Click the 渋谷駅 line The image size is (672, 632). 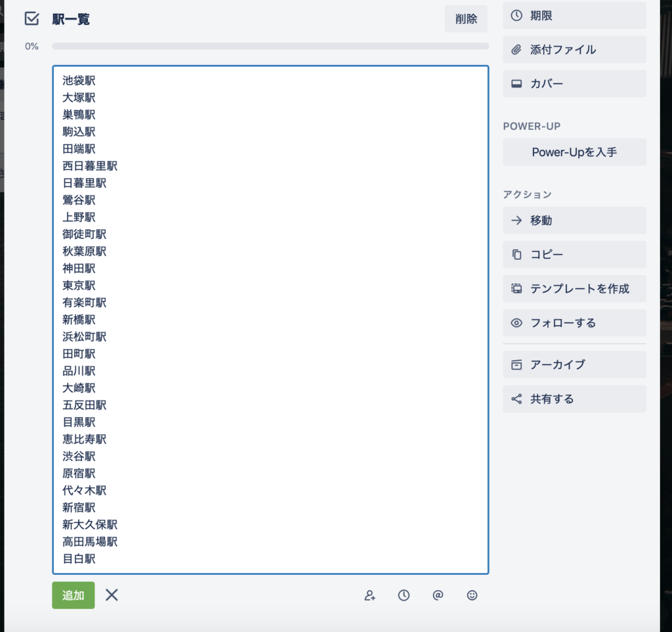tap(79, 457)
